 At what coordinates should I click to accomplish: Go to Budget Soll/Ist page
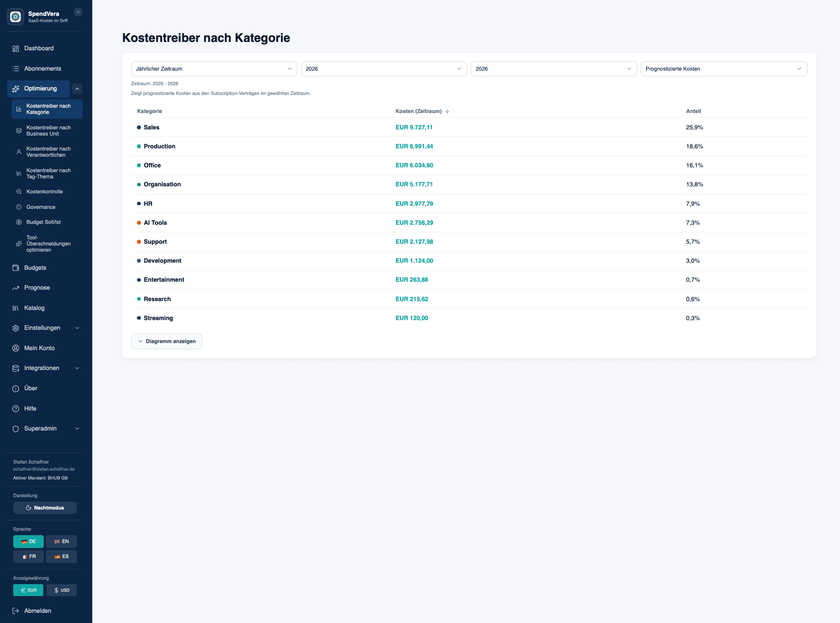coord(43,222)
